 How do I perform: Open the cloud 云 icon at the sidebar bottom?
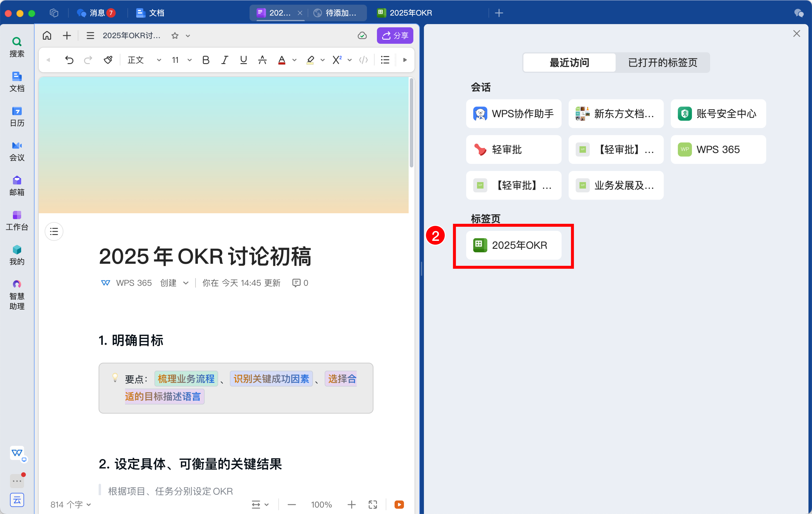coord(17,500)
